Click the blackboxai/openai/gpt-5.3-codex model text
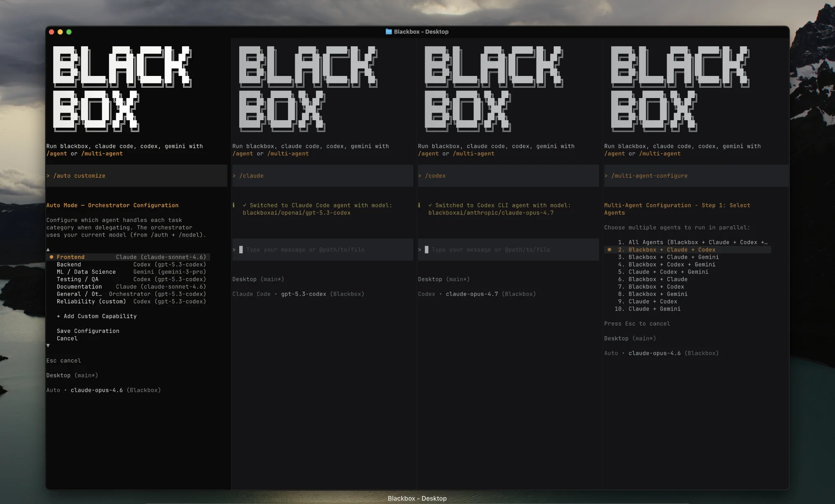The width and height of the screenshot is (835, 504). tap(296, 213)
